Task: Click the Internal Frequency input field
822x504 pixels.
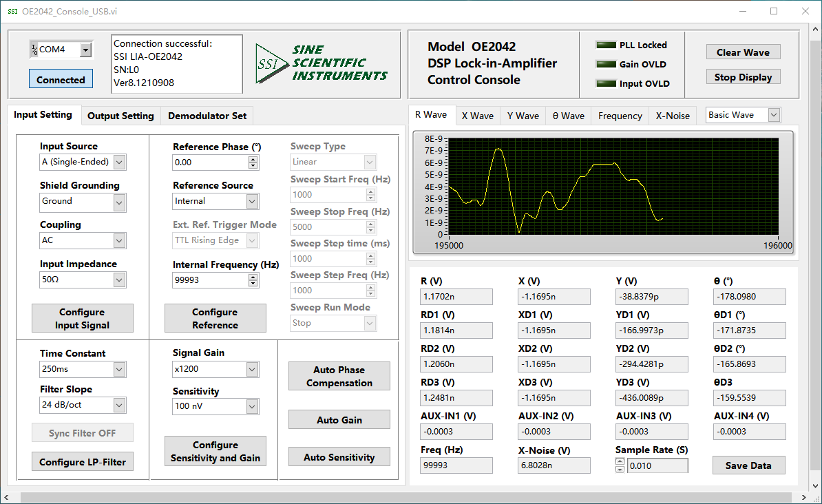Action: (x=210, y=280)
